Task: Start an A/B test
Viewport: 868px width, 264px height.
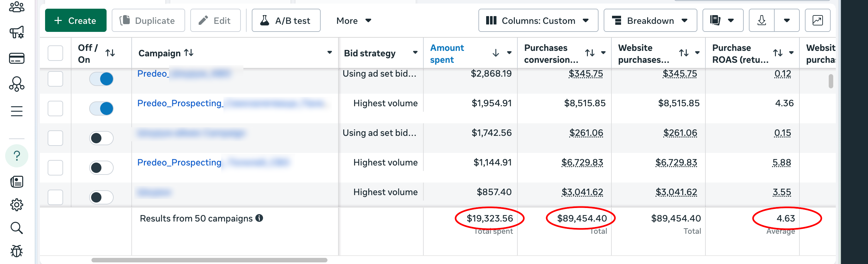Action: coord(286,21)
